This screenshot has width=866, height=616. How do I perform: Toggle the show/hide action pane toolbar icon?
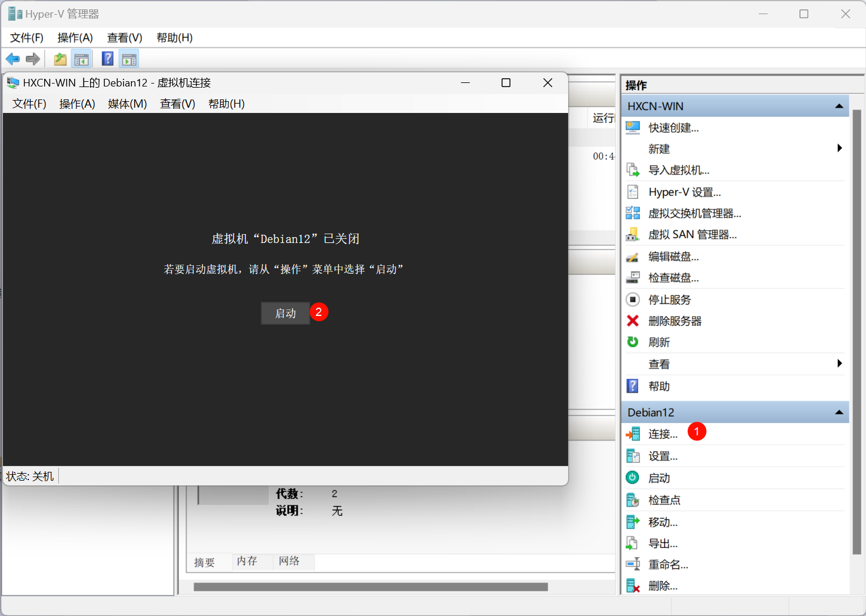[129, 59]
